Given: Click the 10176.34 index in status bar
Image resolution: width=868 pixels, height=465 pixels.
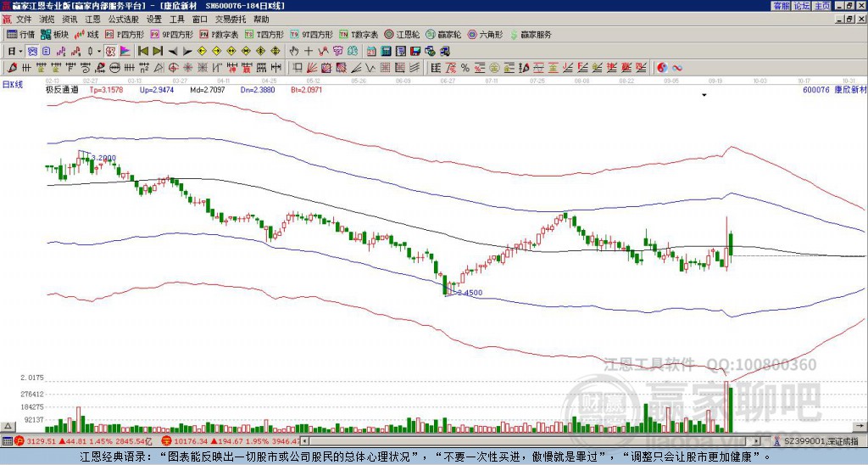Looking at the screenshot, I should tap(189, 441).
